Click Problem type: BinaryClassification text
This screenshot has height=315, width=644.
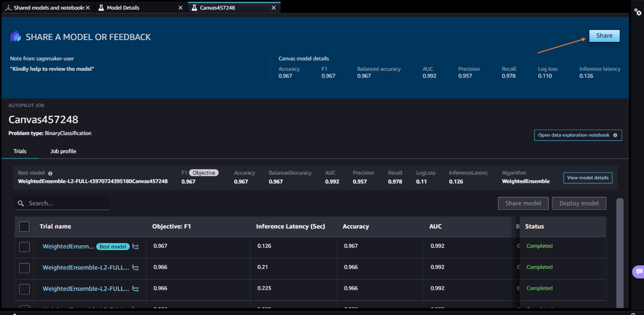(50, 133)
